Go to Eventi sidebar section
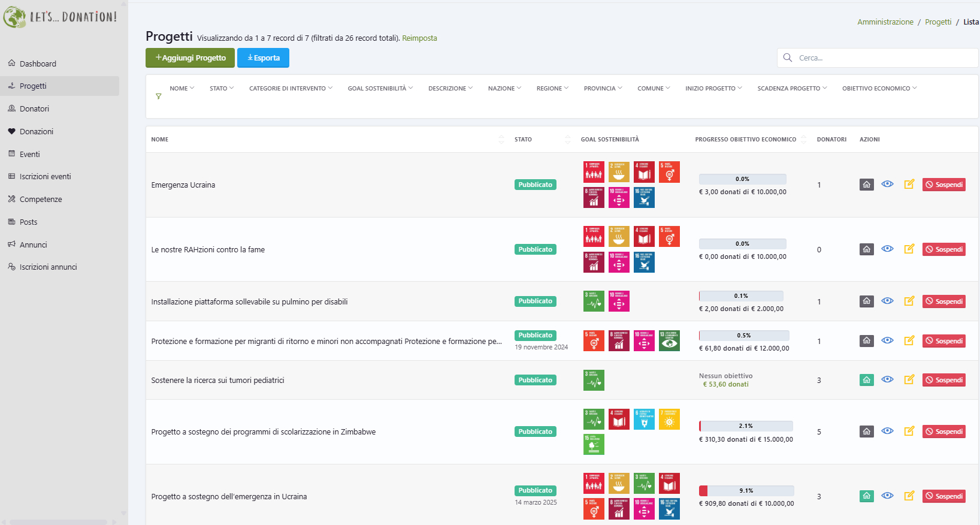The image size is (980, 525). [29, 154]
